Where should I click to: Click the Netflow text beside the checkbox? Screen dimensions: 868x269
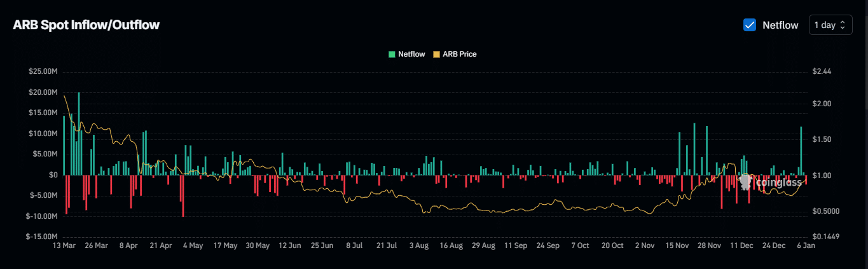pos(780,25)
